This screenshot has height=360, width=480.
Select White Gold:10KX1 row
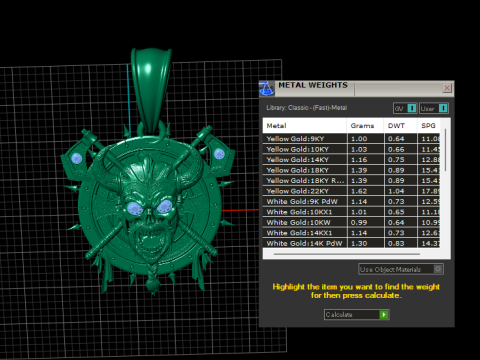[351, 212]
